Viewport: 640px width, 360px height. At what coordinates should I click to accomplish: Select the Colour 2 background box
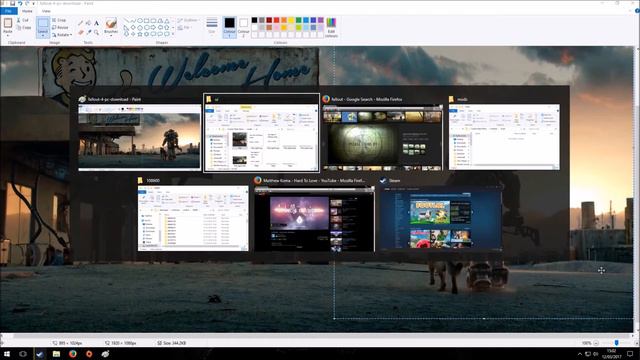pos(244,27)
